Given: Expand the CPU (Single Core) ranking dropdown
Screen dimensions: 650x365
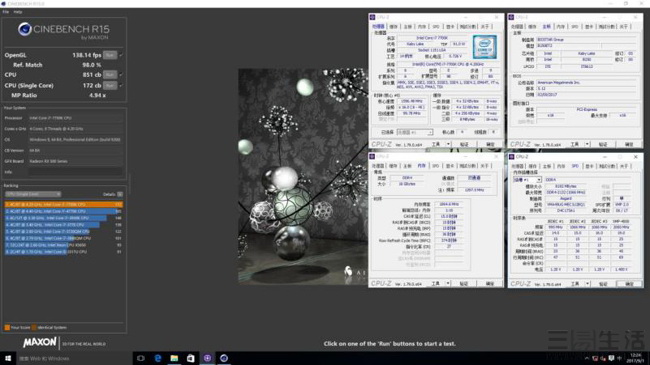Looking at the screenshot, I should click(33, 194).
